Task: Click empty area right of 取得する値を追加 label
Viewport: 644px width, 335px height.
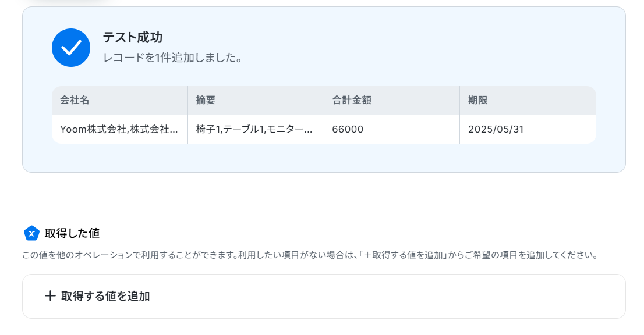Action: (386, 296)
